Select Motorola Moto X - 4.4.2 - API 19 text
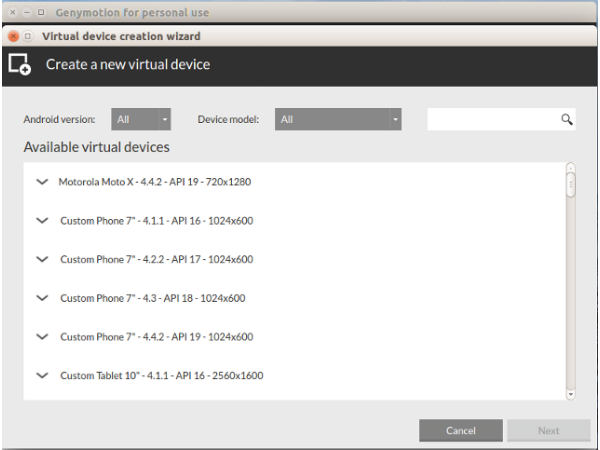600x450 pixels. point(155,182)
